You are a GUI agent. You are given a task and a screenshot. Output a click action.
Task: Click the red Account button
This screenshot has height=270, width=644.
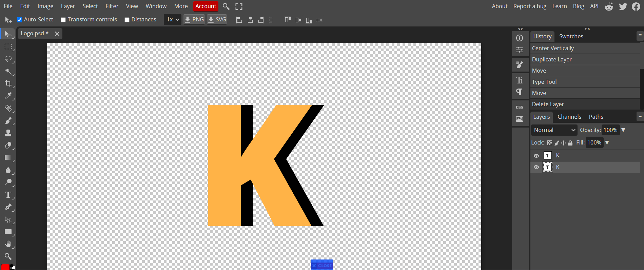point(206,6)
